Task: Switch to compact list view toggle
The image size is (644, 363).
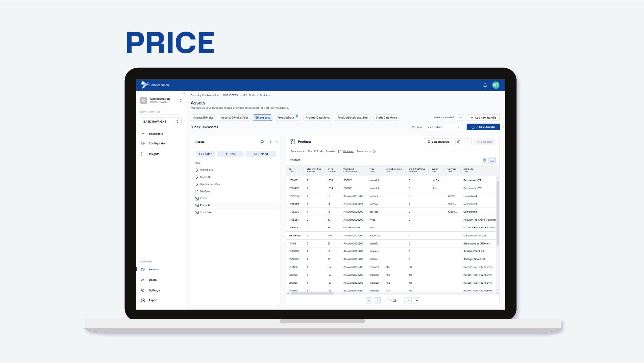Action: click(484, 160)
